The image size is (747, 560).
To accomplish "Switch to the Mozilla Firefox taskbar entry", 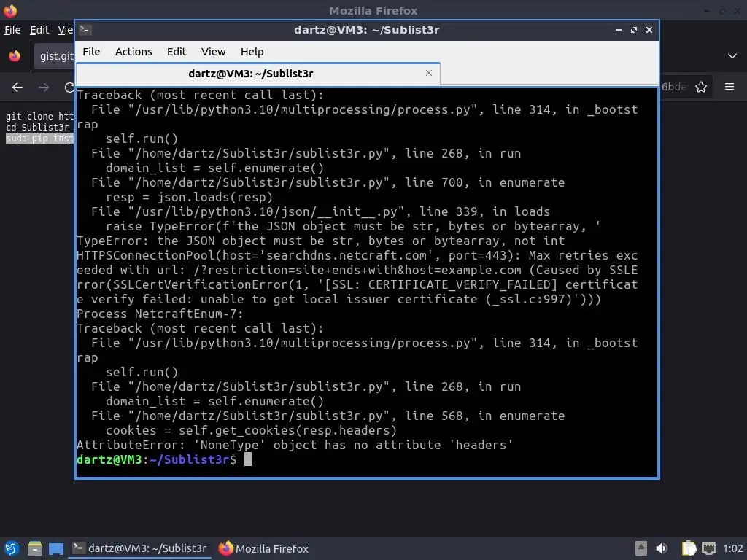I will pos(263,548).
